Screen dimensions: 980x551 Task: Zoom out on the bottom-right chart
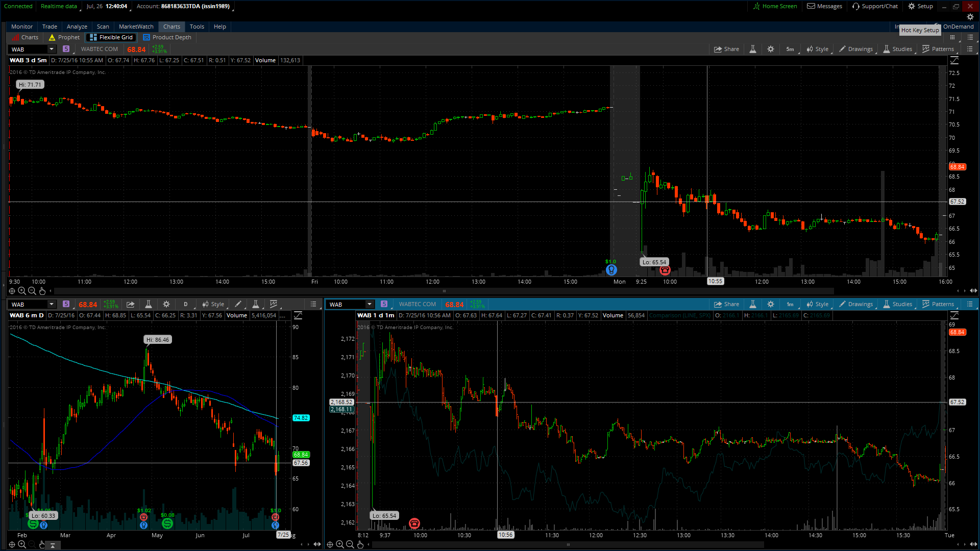(x=350, y=544)
